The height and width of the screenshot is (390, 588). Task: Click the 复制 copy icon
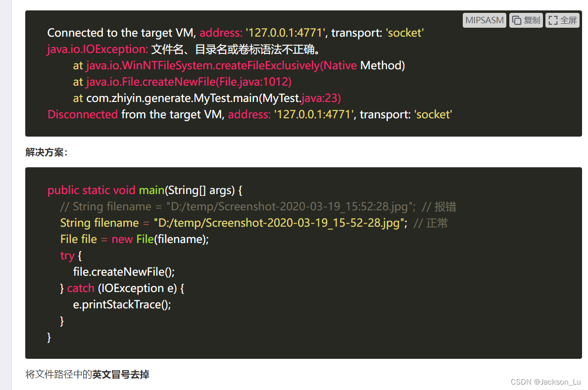(526, 20)
